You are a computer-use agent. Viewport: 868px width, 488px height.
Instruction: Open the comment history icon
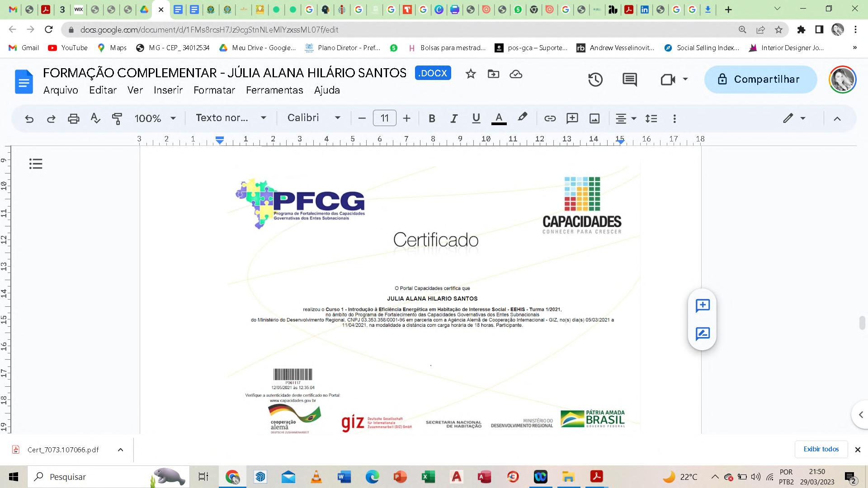pyautogui.click(x=629, y=80)
